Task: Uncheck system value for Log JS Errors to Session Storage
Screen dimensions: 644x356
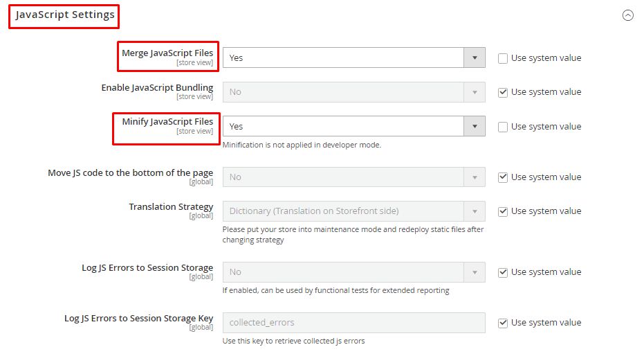Action: coord(503,272)
